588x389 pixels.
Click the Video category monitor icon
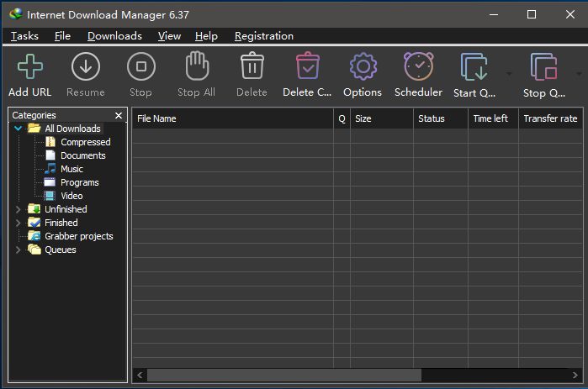click(x=50, y=196)
